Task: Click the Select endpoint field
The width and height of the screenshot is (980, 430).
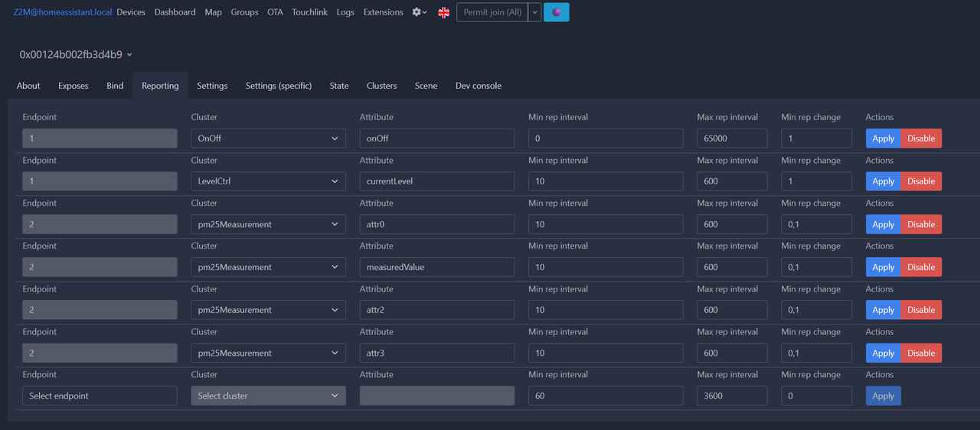Action: click(x=100, y=396)
